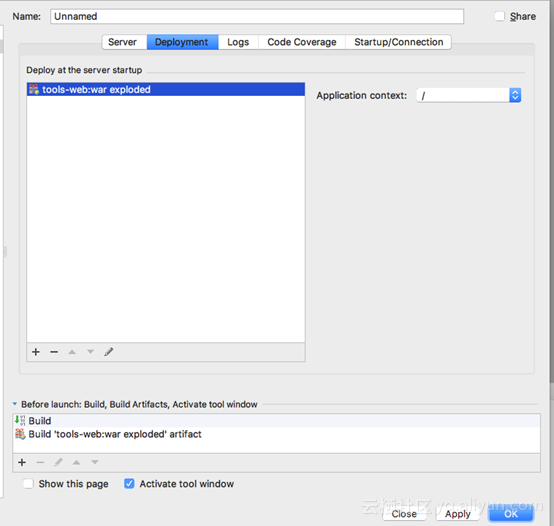Go to Code Coverage tab
The width and height of the screenshot is (554, 526).
point(302,42)
